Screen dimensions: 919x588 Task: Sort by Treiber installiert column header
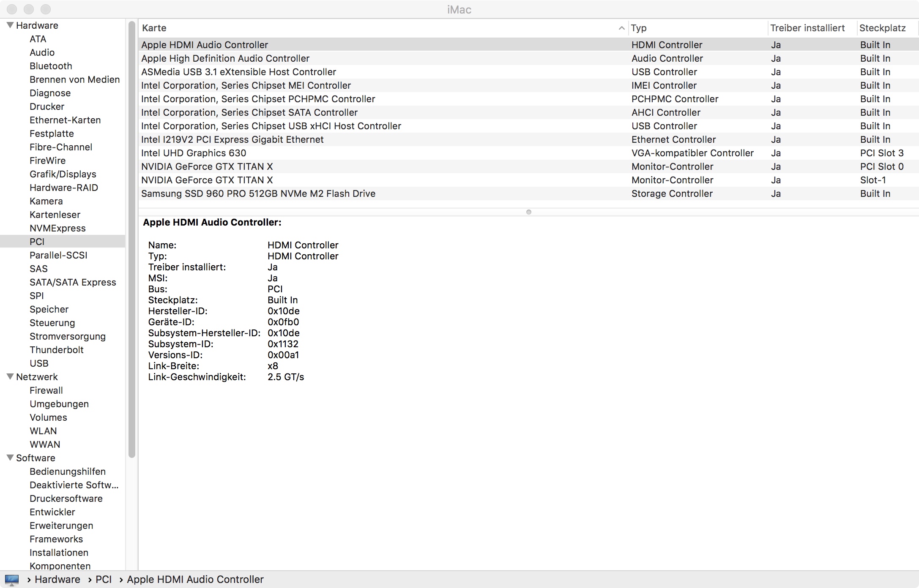click(x=807, y=28)
